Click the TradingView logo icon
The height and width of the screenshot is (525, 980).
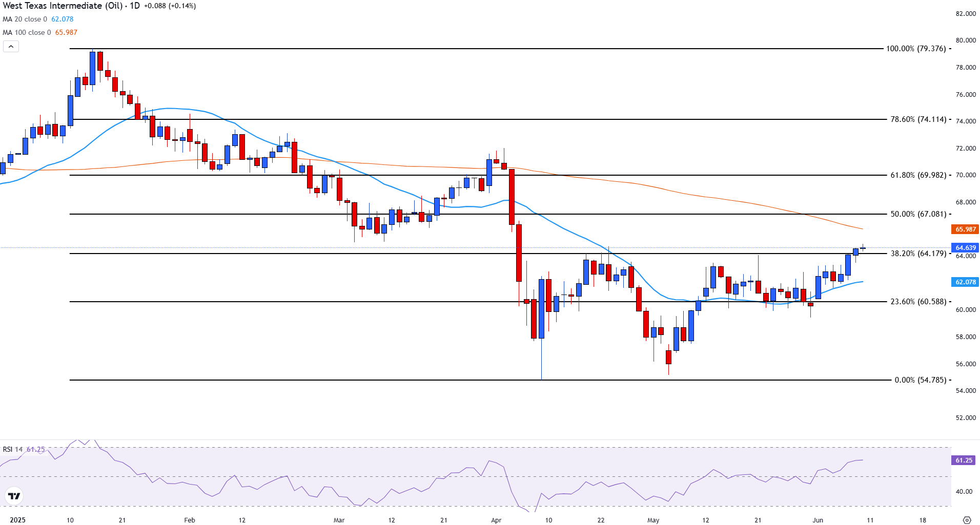[14, 496]
